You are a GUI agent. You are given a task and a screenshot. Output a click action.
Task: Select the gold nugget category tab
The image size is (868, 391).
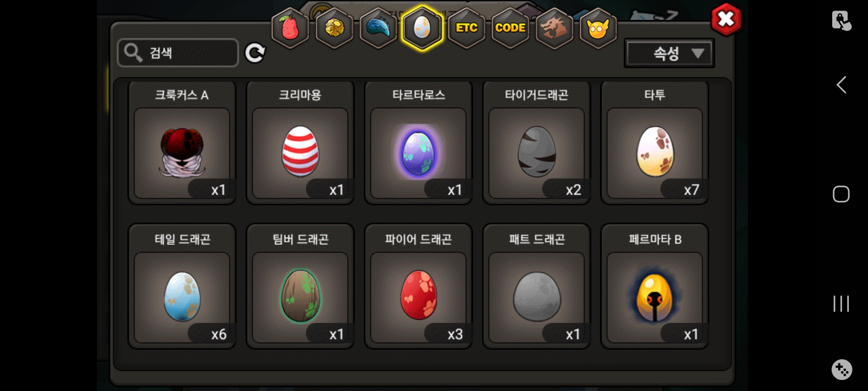[335, 28]
